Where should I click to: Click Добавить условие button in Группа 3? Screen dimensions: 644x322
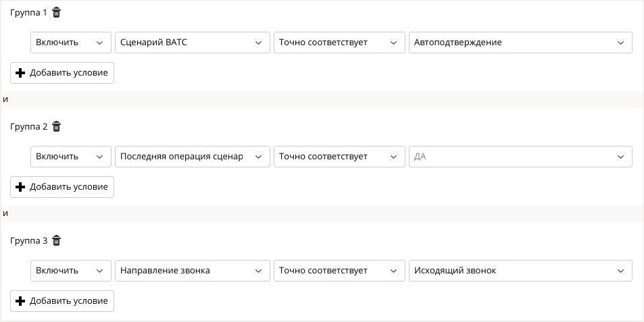coord(62,301)
